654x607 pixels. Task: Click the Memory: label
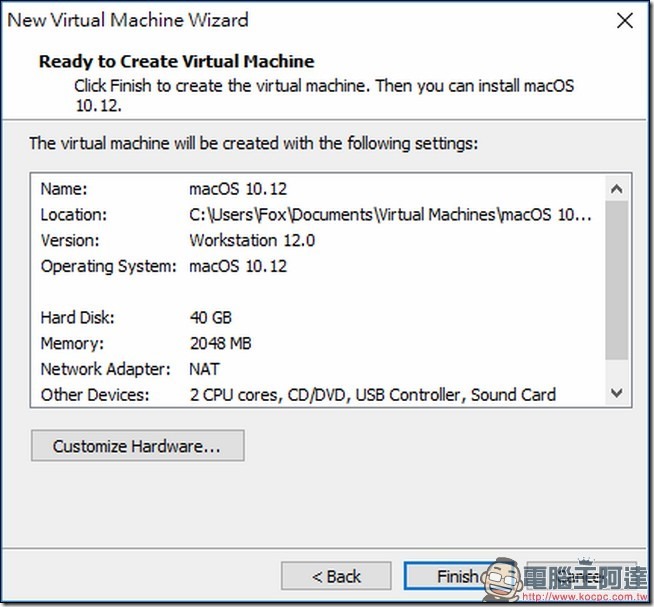[x=72, y=343]
